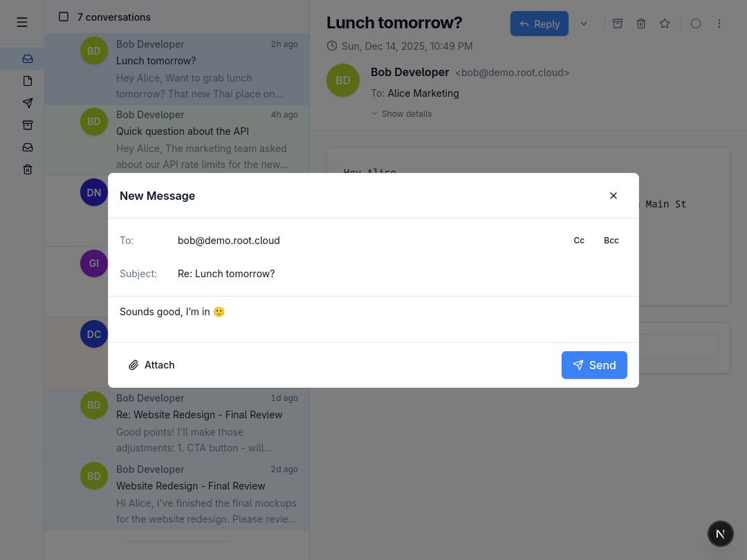747x560 pixels.
Task: Expand the reply options chevron
Action: coord(584,24)
